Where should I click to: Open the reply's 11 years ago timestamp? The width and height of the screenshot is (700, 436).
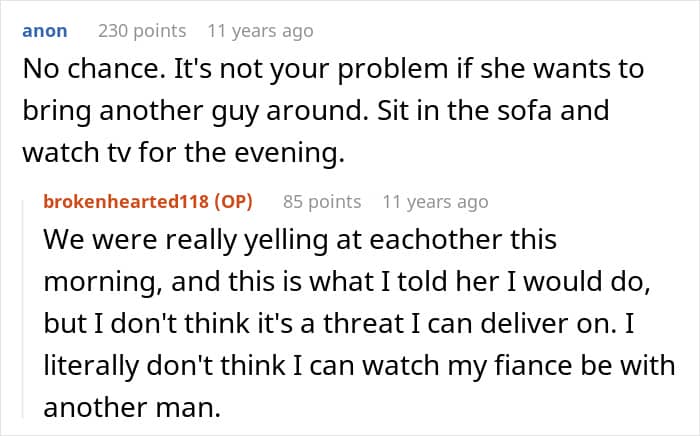[435, 202]
